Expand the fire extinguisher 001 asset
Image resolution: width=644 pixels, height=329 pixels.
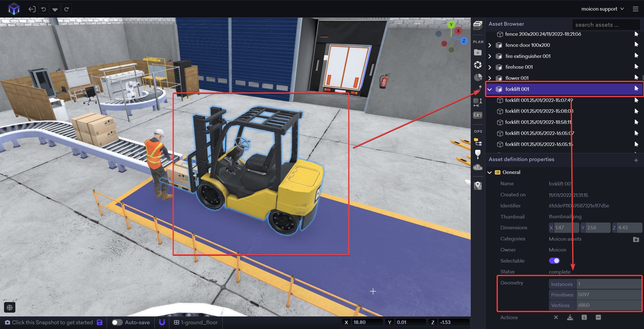click(490, 56)
